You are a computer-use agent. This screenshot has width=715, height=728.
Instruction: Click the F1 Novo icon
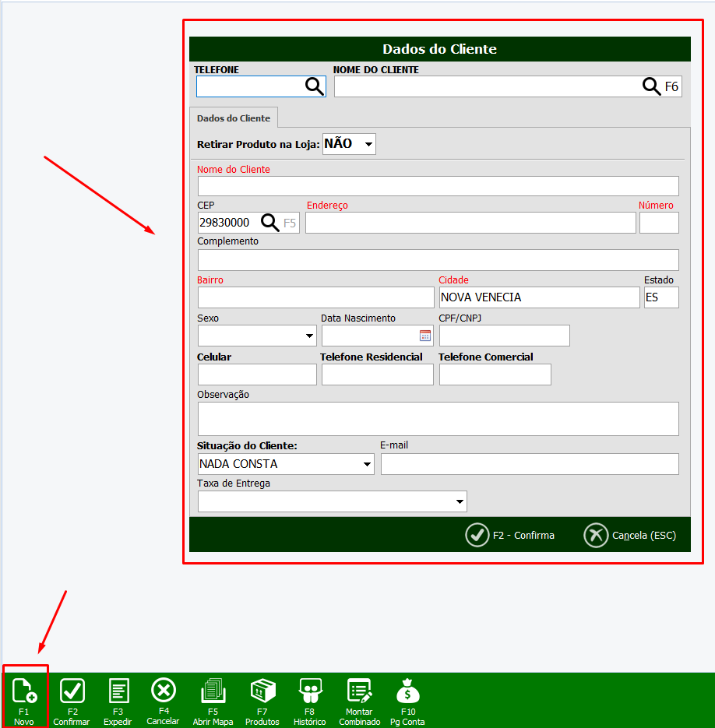pos(25,691)
